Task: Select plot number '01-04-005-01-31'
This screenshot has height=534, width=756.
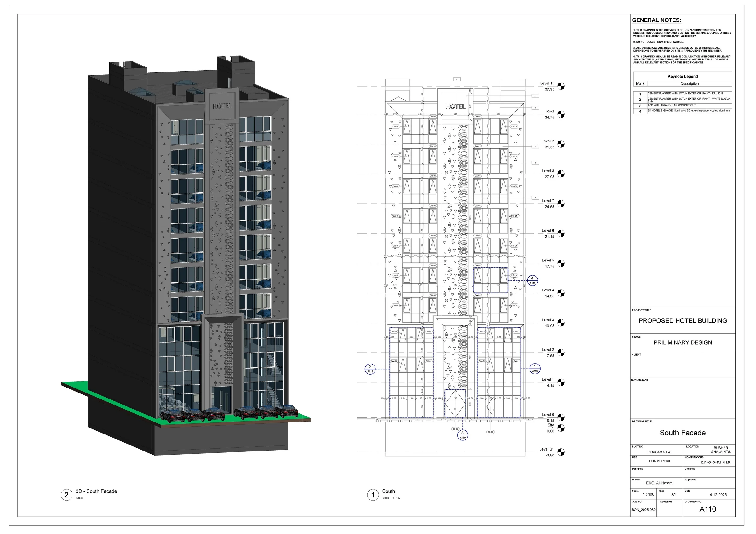Action: tap(660, 452)
